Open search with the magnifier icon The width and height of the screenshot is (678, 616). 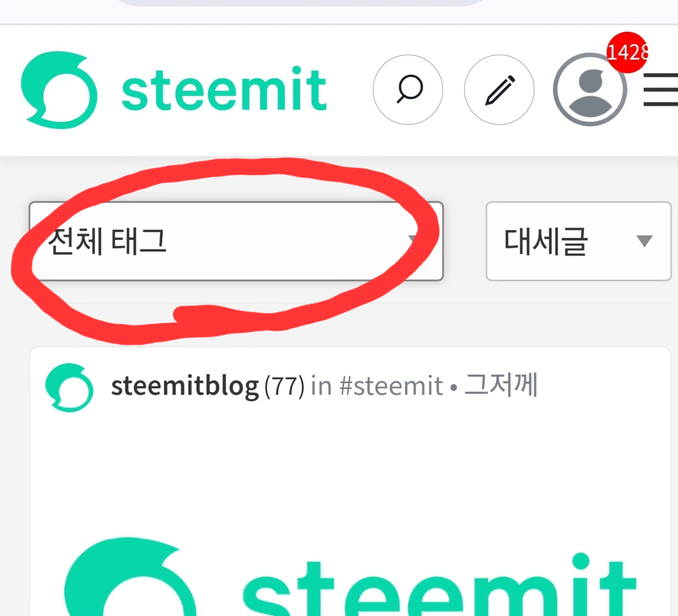click(x=408, y=89)
